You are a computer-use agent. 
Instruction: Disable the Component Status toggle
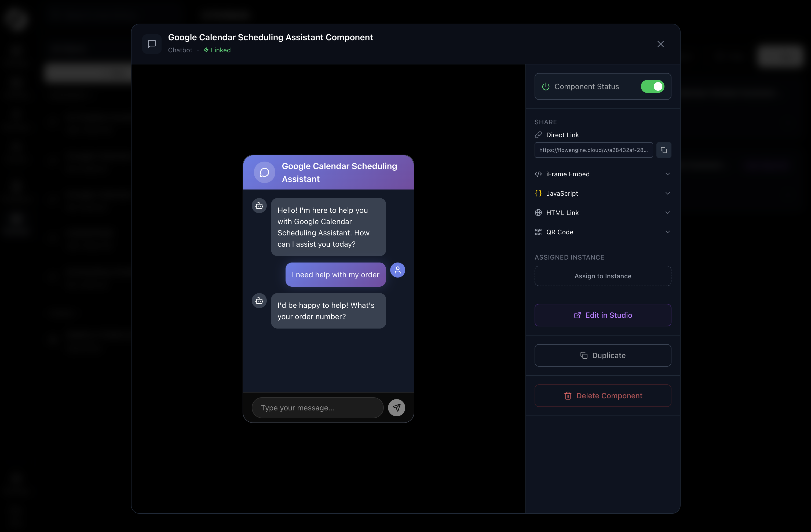[x=653, y=87]
